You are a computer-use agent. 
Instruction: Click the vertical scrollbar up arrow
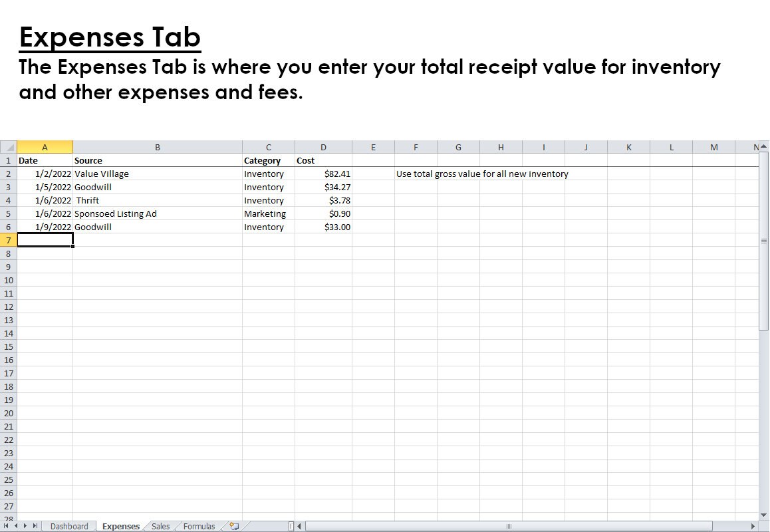point(763,147)
